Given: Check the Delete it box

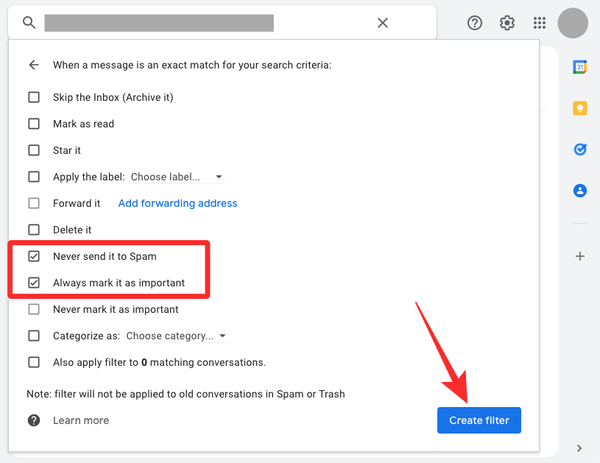Looking at the screenshot, I should pyautogui.click(x=34, y=230).
